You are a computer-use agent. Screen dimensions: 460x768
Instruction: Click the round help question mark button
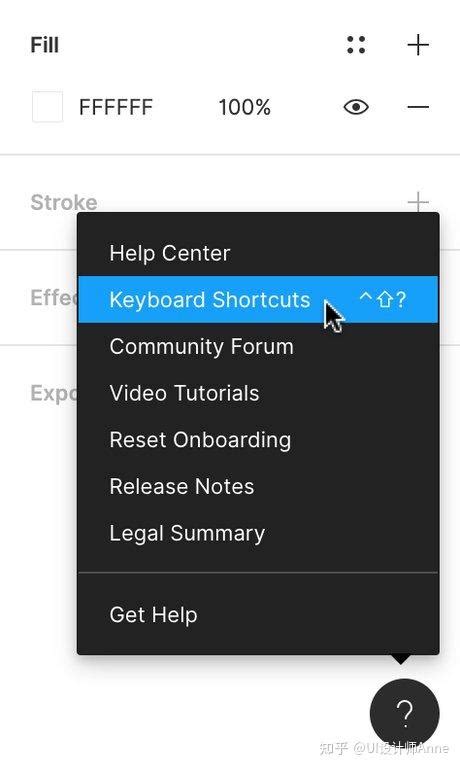coord(405,713)
